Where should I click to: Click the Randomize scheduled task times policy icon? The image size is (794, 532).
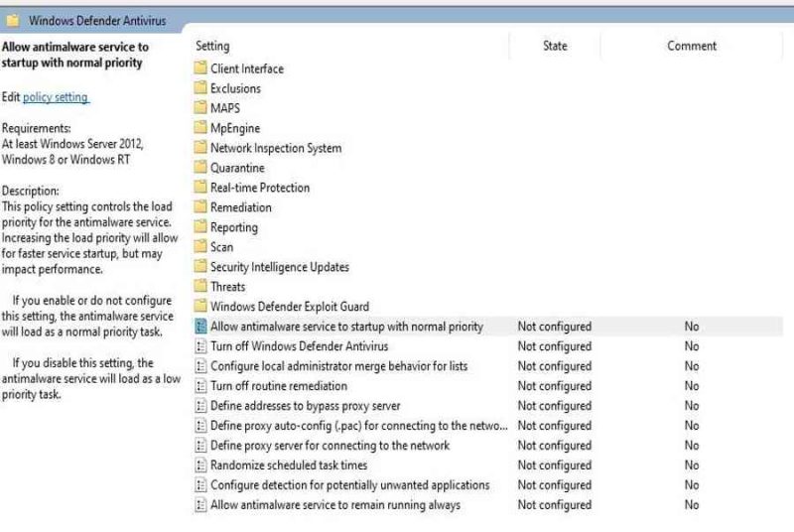click(x=201, y=465)
